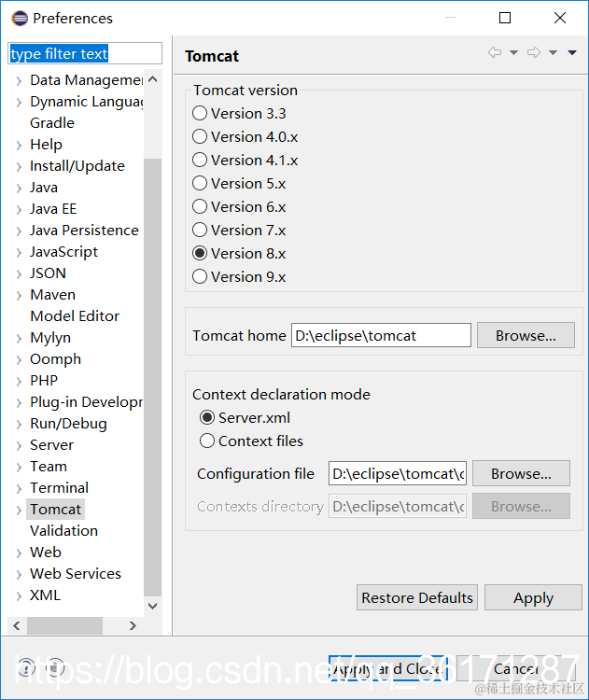Expand the Install/Update node
Viewport: 589px width, 700px height.
point(19,166)
